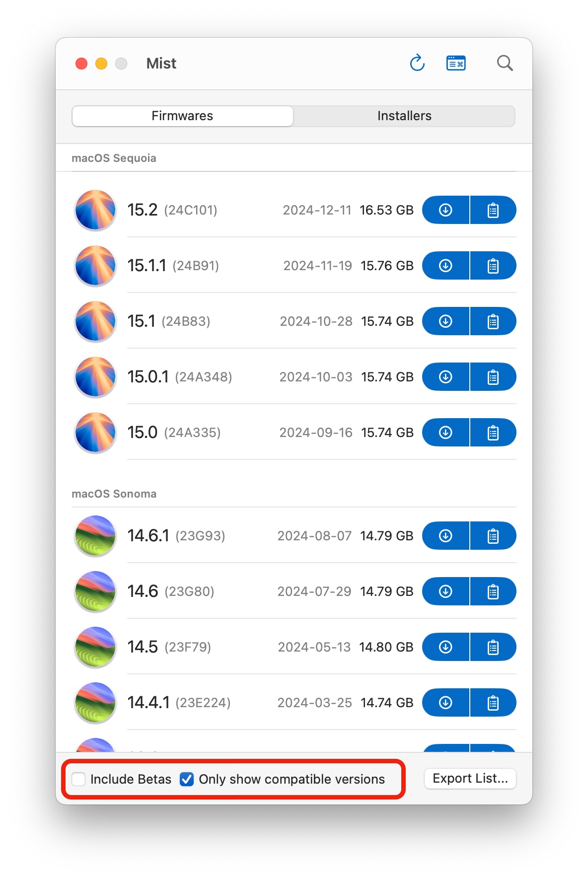Copy details for macOS 15.1.1 firmware
This screenshot has height=878, width=588.
coord(493,266)
